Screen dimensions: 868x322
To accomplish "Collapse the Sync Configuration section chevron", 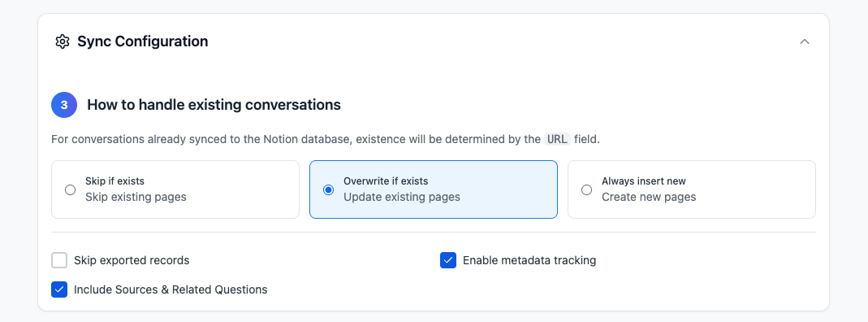I will click(805, 41).
